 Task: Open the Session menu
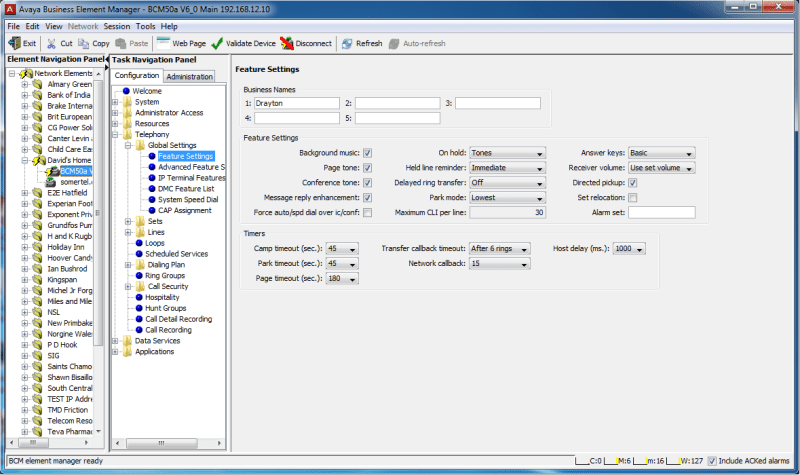117,27
